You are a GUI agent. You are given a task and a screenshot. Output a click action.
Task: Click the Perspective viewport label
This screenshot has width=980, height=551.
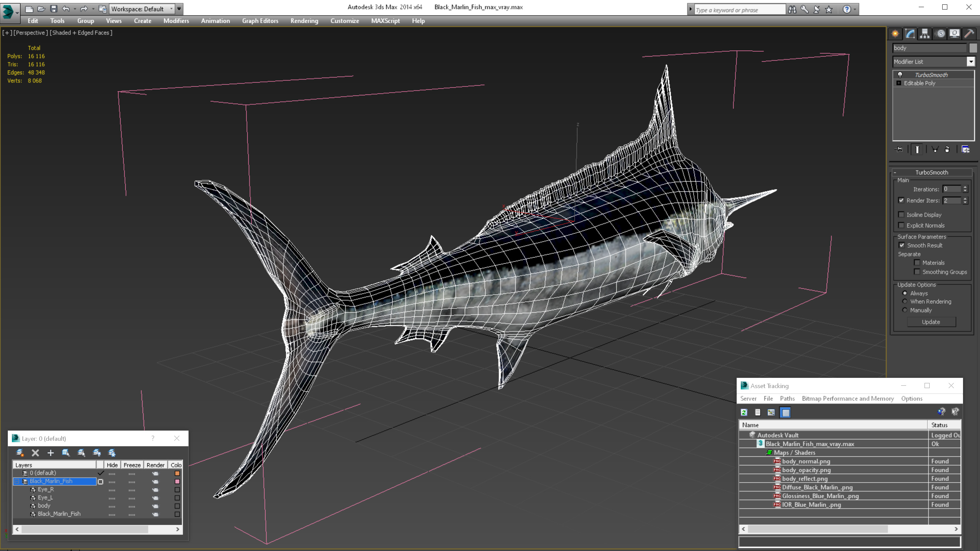pos(31,33)
